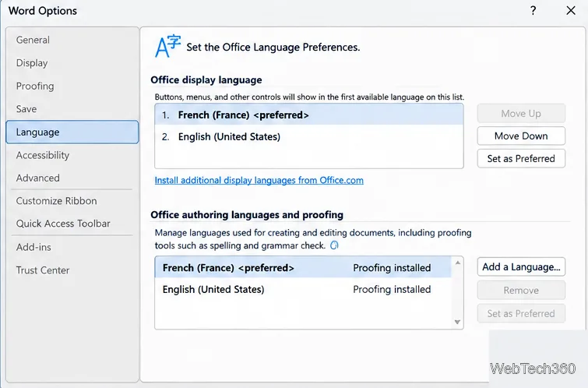
Task: Open Trust Center settings
Action: (x=72, y=270)
